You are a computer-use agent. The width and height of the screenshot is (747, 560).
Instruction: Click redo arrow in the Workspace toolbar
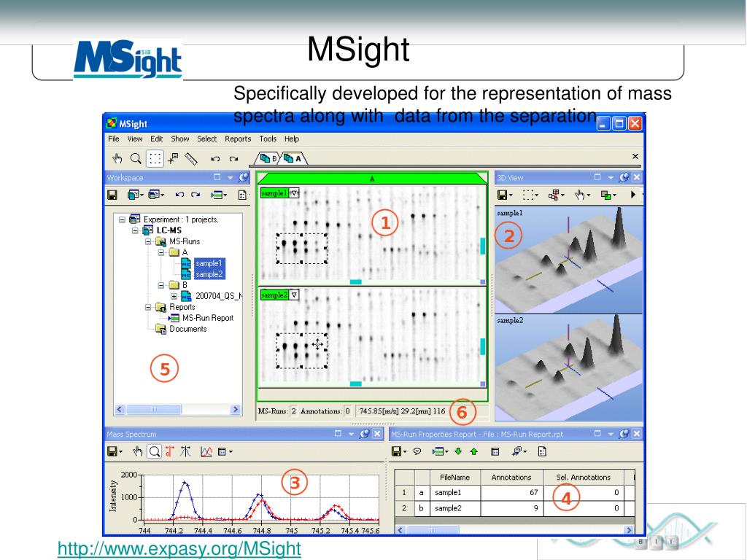coord(196,194)
